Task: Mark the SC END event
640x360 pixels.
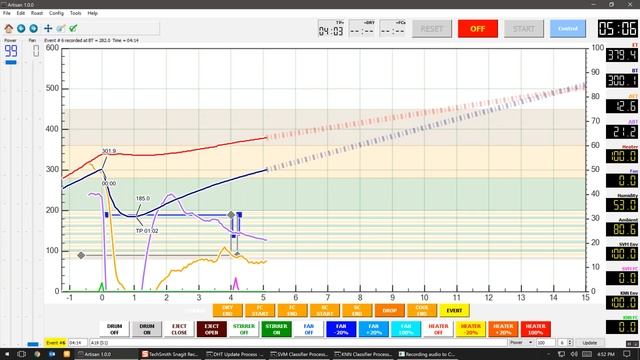Action: point(357,311)
